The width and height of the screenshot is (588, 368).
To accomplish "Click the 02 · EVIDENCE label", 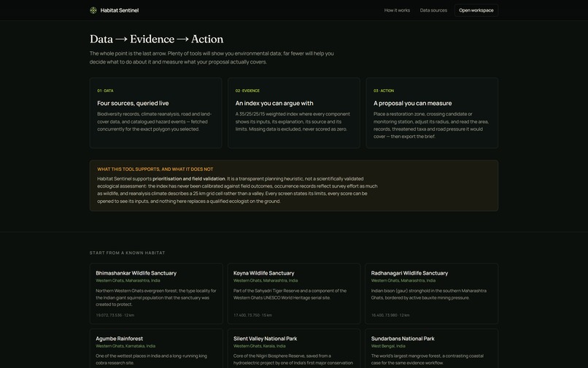I will click(247, 91).
